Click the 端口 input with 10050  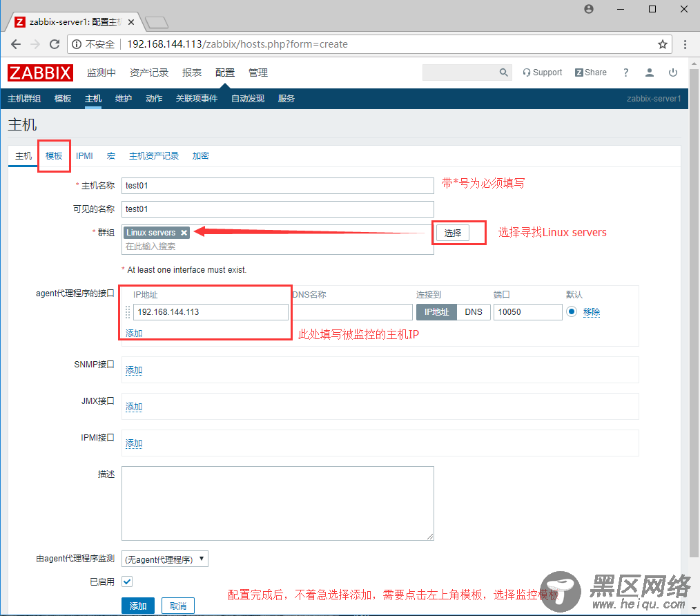pos(527,311)
